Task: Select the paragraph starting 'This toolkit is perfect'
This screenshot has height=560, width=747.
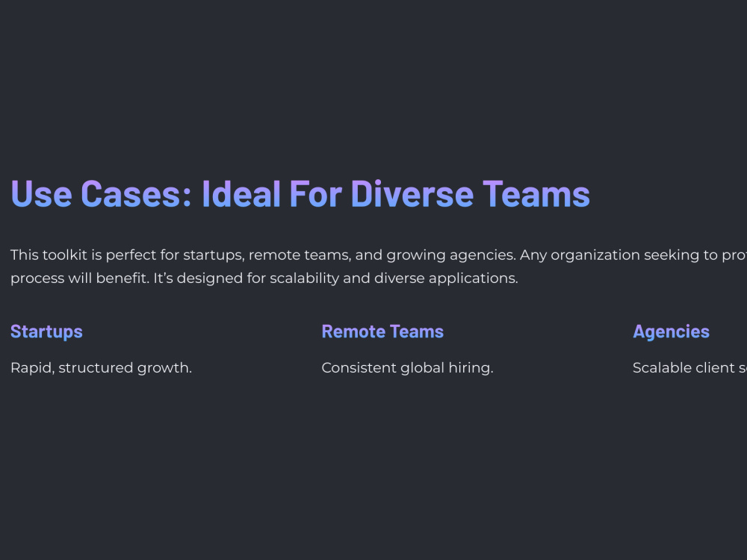Action: pyautogui.click(x=379, y=267)
